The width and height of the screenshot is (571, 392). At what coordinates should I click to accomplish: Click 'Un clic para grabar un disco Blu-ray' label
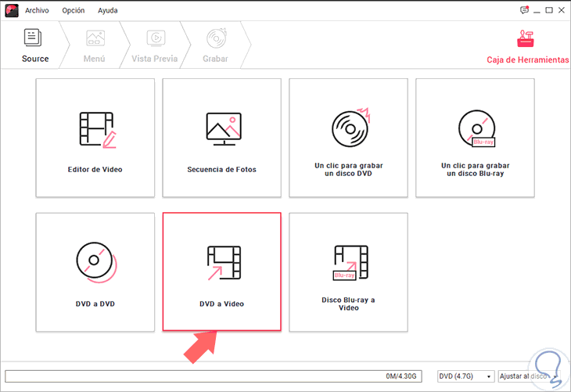click(476, 170)
